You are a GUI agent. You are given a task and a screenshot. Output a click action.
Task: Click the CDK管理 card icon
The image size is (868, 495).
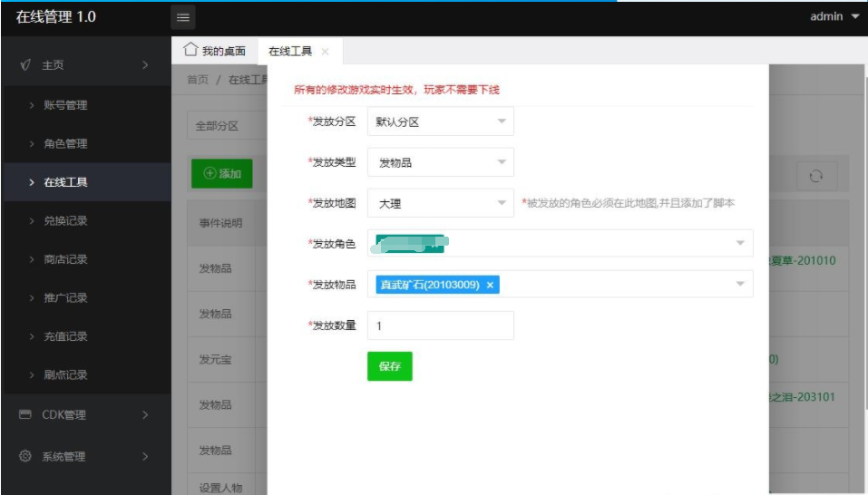[25, 415]
